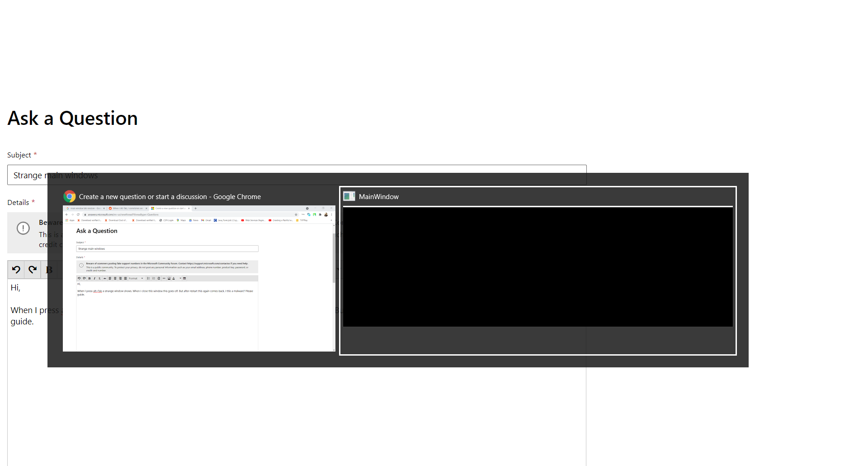Click the 'Ask a Question' heading
This screenshot has height=466, width=868.
point(72,118)
